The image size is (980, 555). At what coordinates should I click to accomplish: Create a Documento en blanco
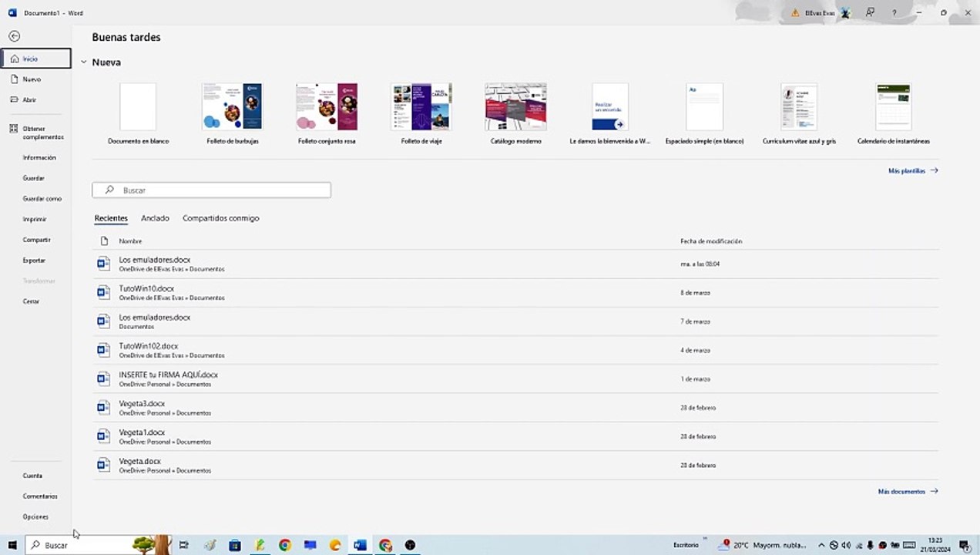pos(138,107)
